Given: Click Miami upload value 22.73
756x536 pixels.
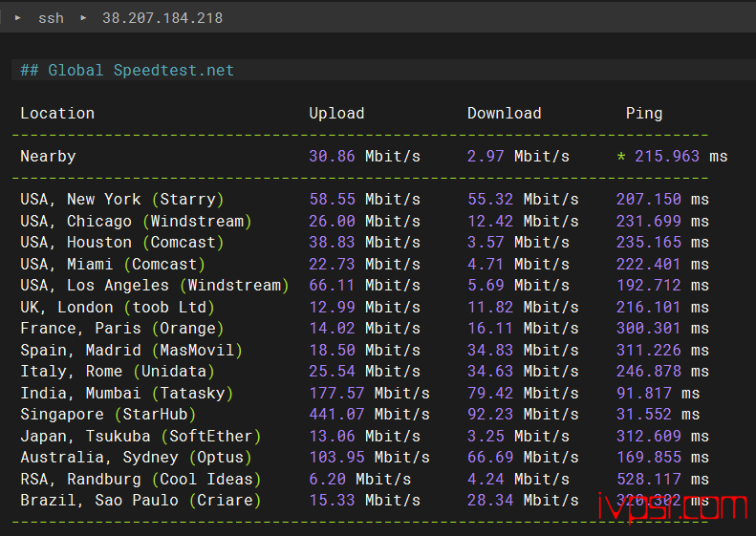Looking at the screenshot, I should (x=332, y=264).
